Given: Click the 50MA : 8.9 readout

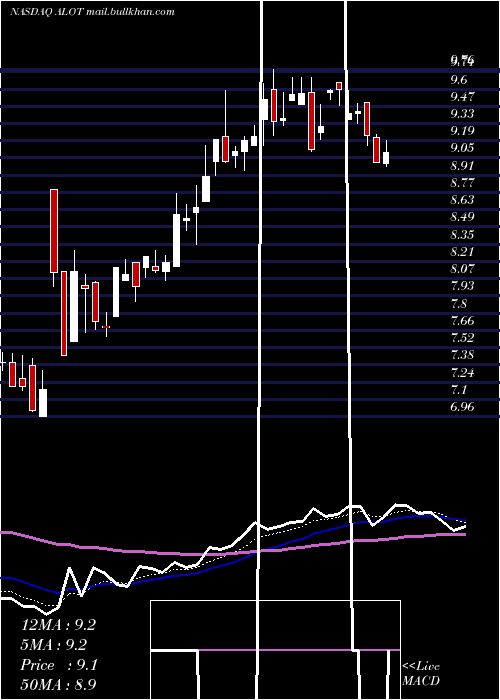Looking at the screenshot, I should coord(58,684).
